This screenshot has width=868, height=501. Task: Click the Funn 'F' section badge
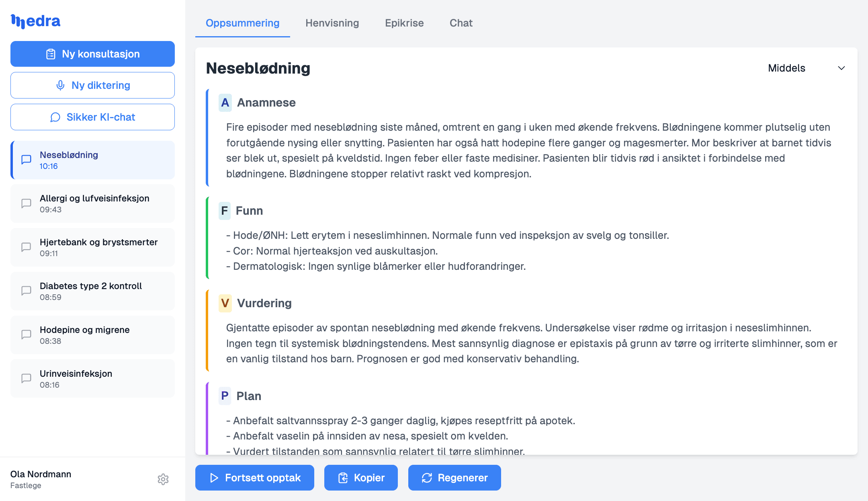pos(224,211)
